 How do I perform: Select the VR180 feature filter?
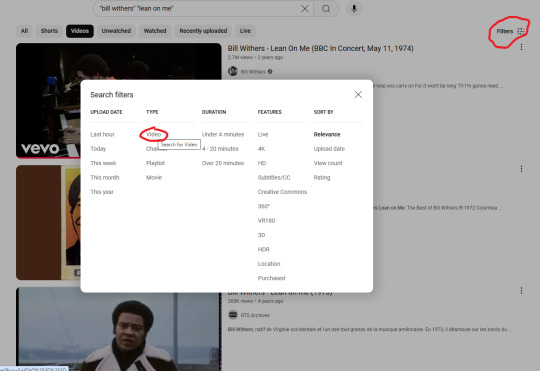pos(266,221)
